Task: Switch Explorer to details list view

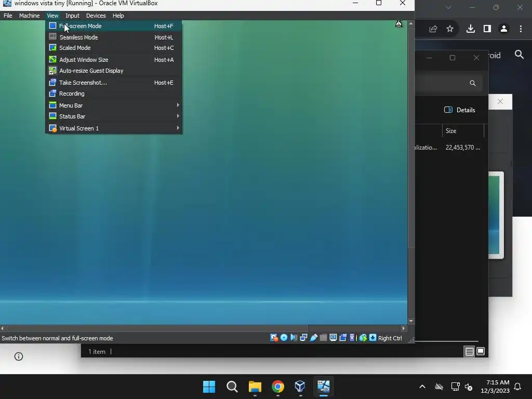Action: pyautogui.click(x=469, y=352)
